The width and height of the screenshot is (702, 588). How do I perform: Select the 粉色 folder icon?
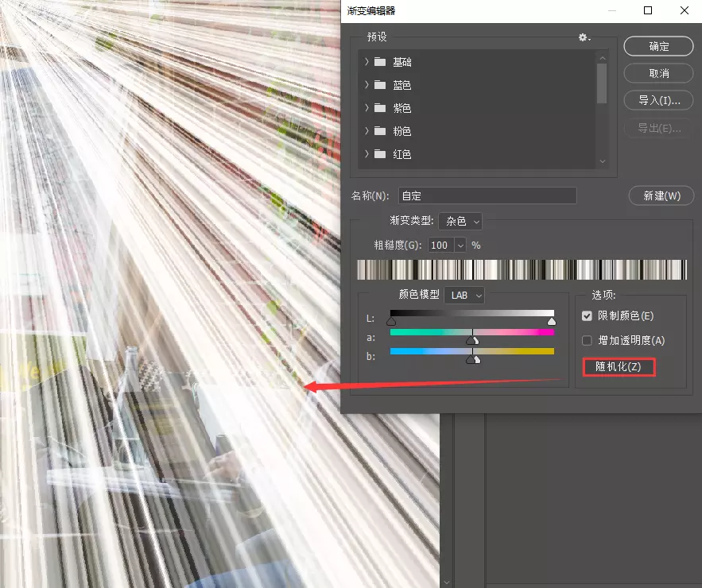380,130
